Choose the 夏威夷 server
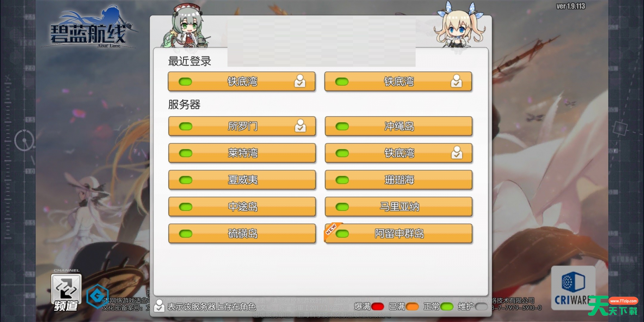The width and height of the screenshot is (644, 322). coord(242,180)
